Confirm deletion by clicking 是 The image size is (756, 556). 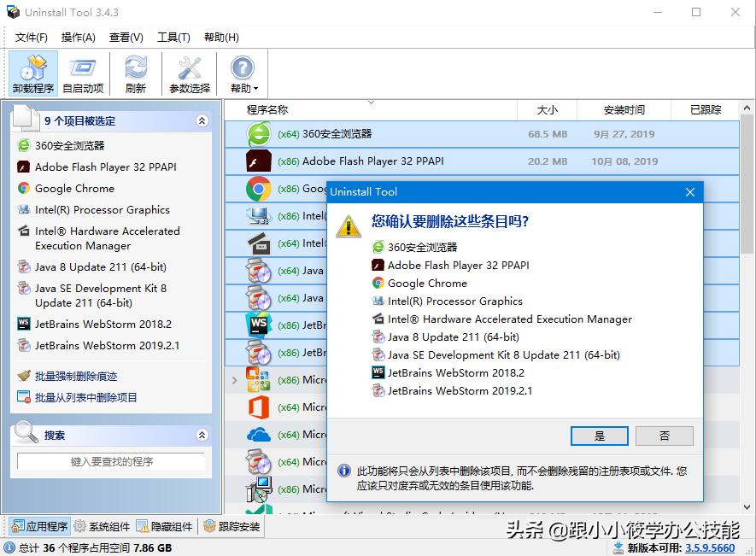tap(599, 436)
